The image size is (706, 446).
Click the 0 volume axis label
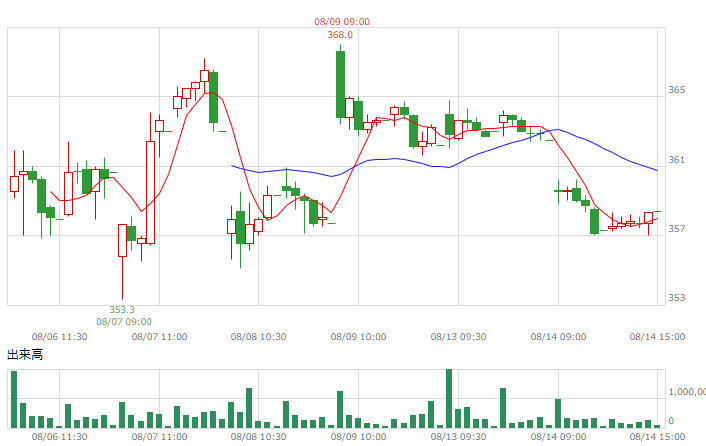pyautogui.click(x=671, y=421)
